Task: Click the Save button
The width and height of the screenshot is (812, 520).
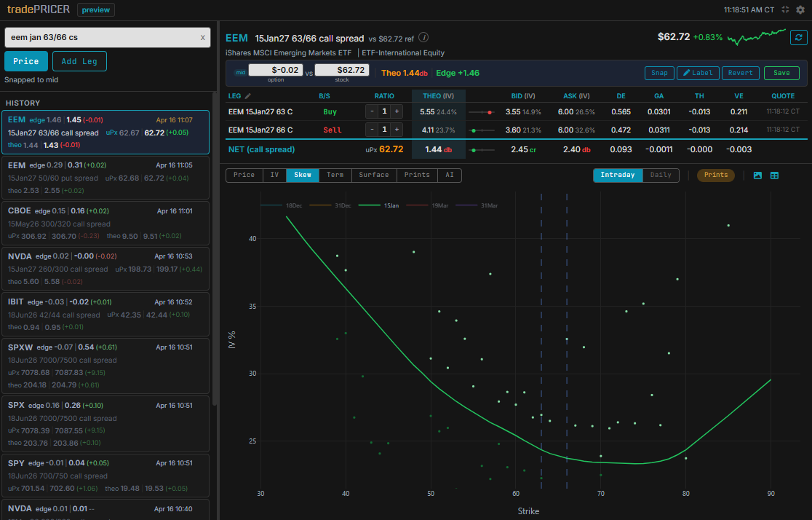Action: (x=781, y=73)
